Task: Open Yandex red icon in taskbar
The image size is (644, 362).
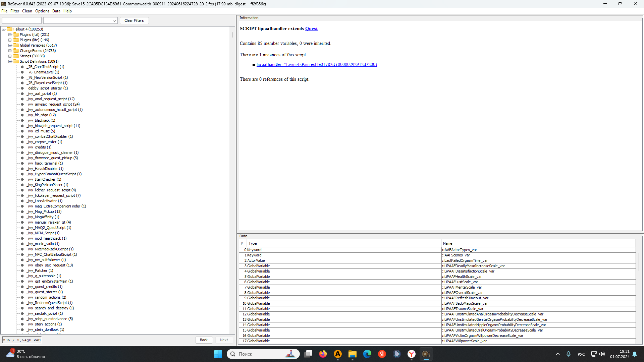Action: click(x=382, y=354)
